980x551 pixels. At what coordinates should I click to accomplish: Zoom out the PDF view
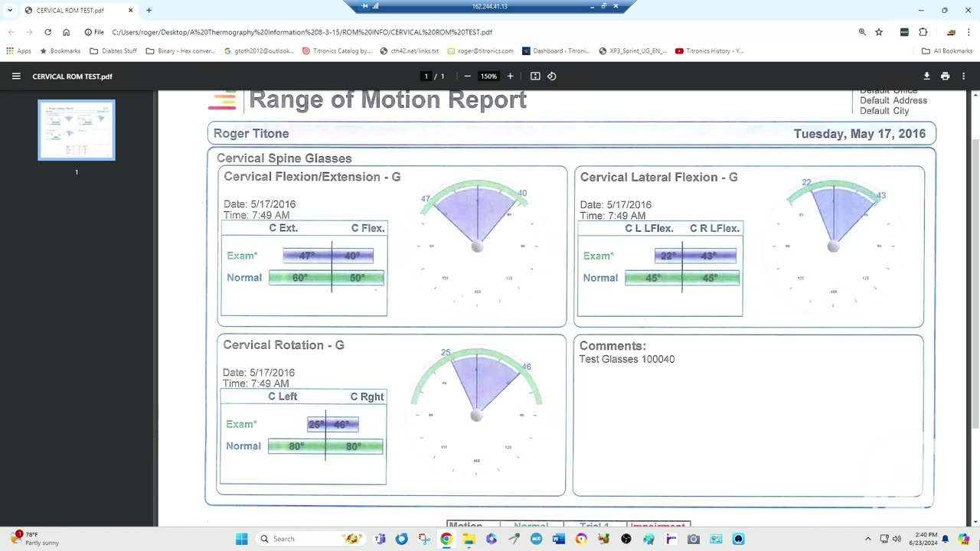click(x=467, y=77)
